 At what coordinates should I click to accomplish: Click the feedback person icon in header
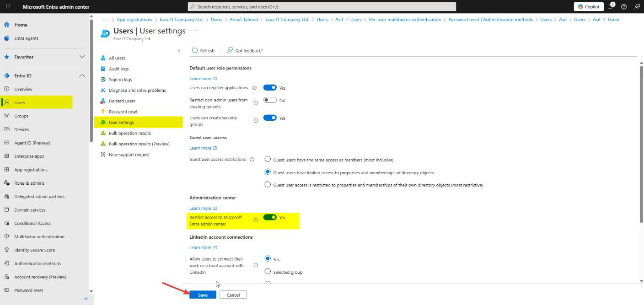[x=637, y=7]
